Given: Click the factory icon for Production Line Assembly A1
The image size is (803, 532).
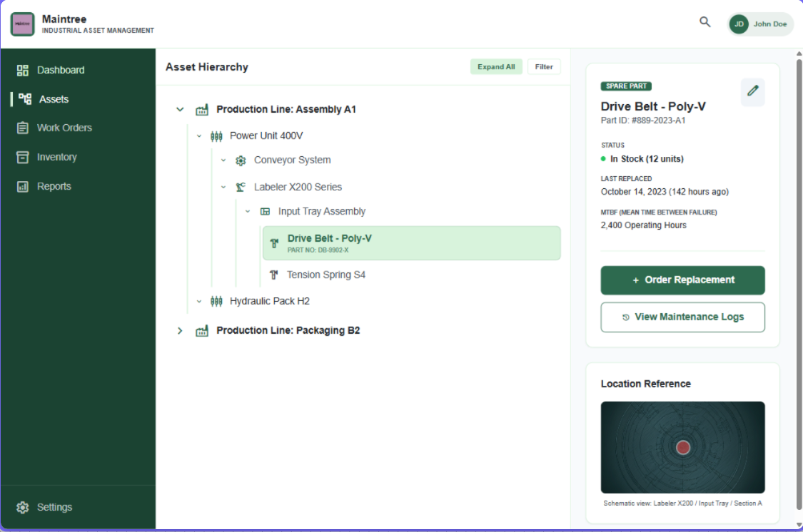Looking at the screenshot, I should click(x=202, y=109).
